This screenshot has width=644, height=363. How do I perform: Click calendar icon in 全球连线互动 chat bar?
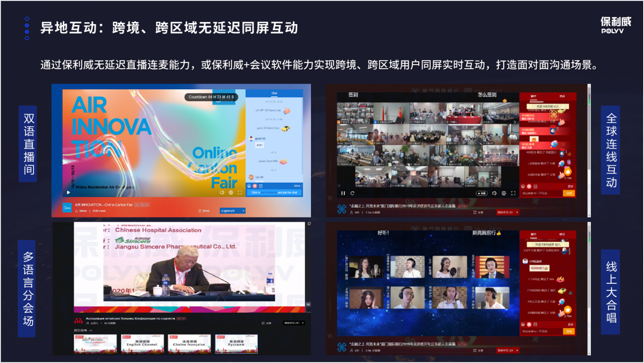pos(535,186)
